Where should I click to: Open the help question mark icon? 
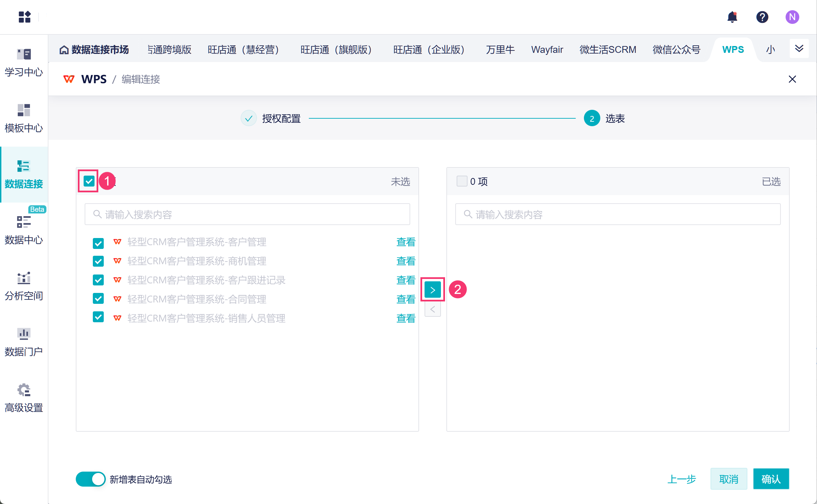point(762,17)
